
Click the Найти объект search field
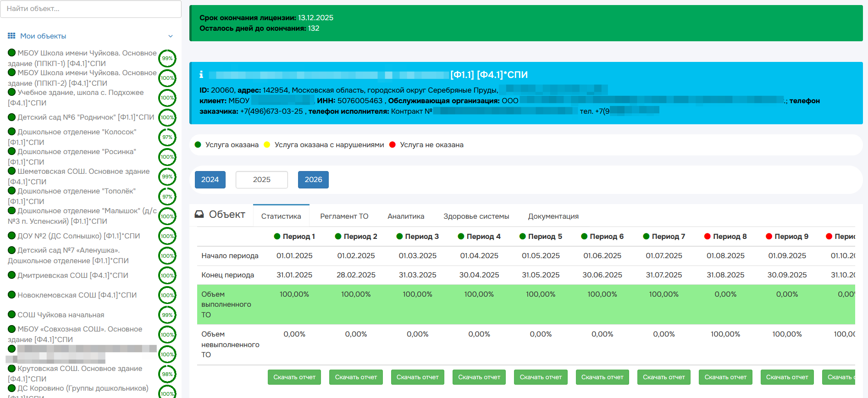click(x=91, y=9)
